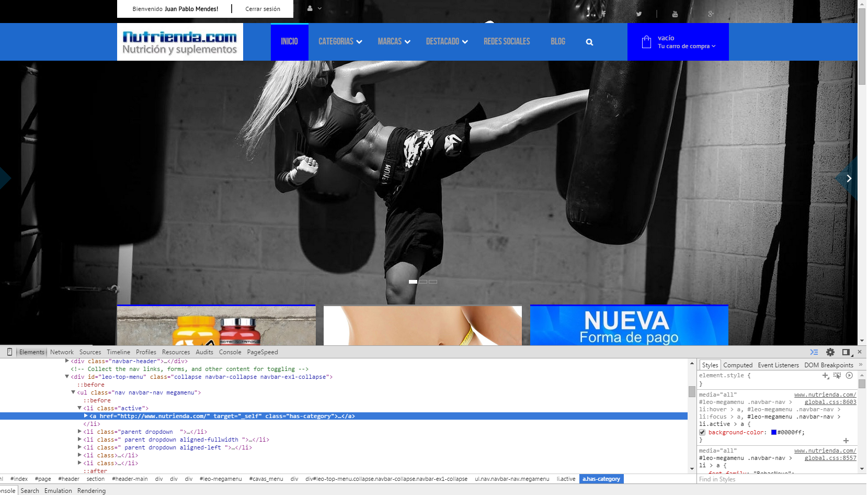
Task: Go to next slide with right arrow
Action: [x=849, y=178]
